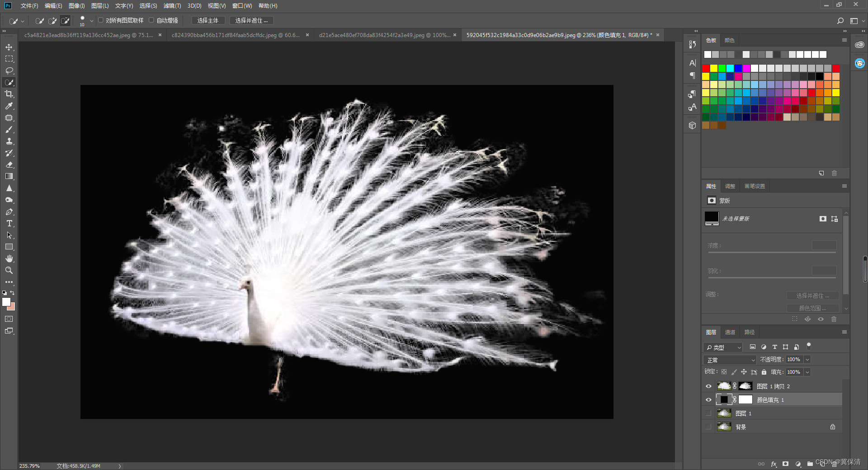The width and height of the screenshot is (868, 470).
Task: Open the 不透明度 dropdown arrow
Action: [807, 360]
